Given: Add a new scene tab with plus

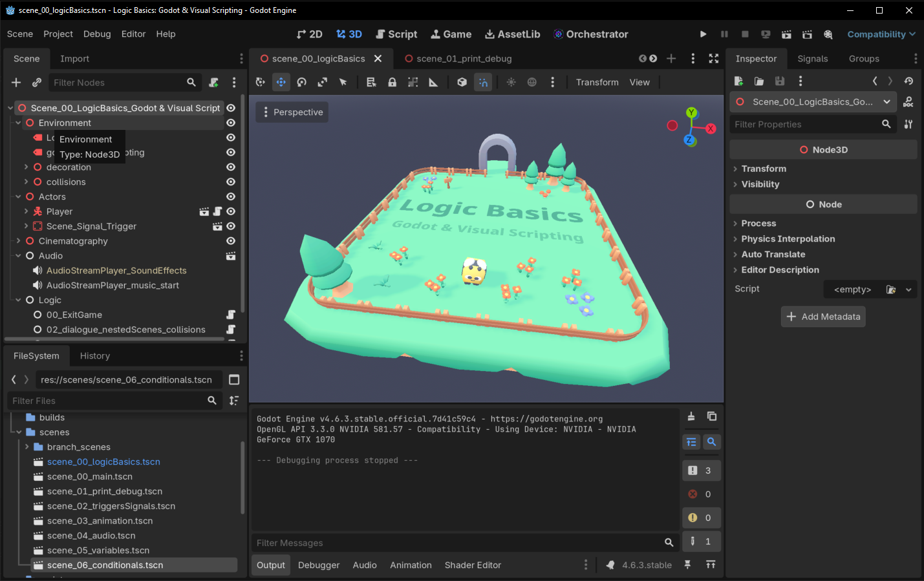Looking at the screenshot, I should click(671, 58).
